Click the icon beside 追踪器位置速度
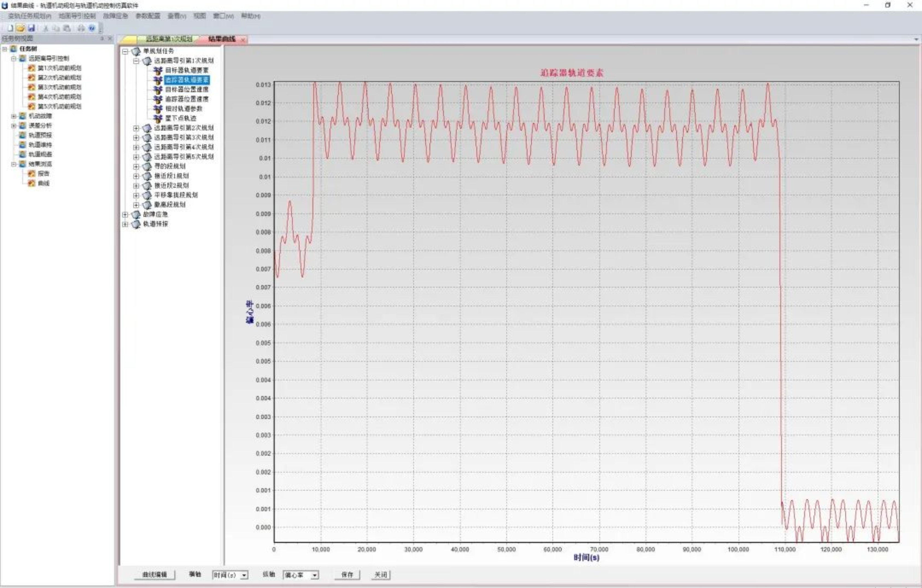Screen dimensions: 922x588 pos(158,99)
